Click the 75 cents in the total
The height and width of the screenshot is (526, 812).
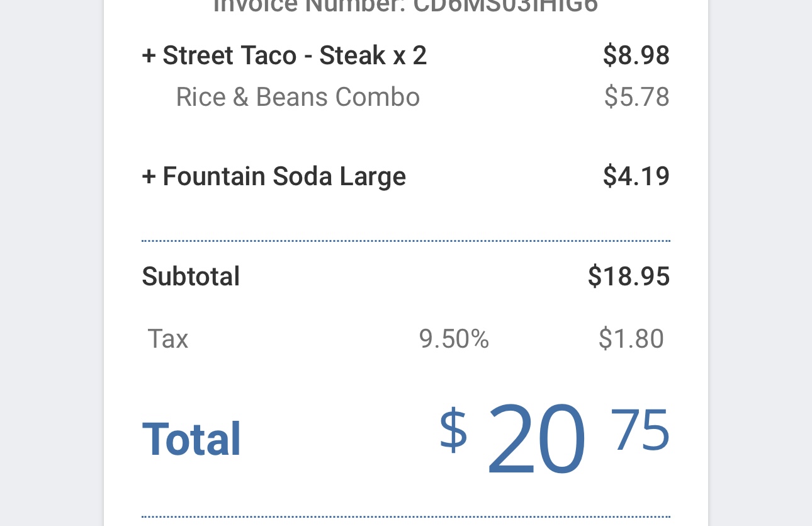(640, 430)
